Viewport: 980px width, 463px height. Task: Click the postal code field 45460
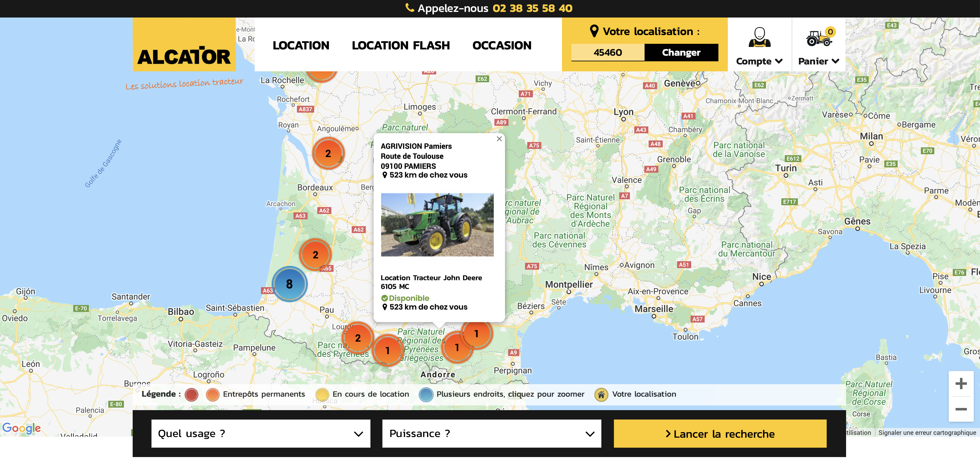608,53
